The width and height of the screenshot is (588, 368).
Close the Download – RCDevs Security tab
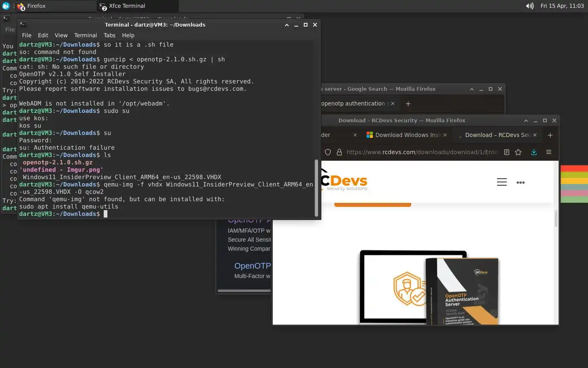coord(535,135)
